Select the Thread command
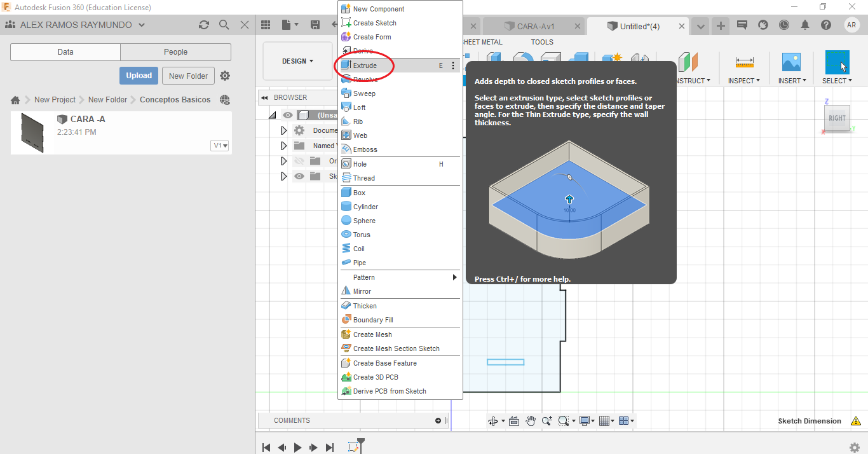Screen dimensions: 868x454 (x=400, y=178)
